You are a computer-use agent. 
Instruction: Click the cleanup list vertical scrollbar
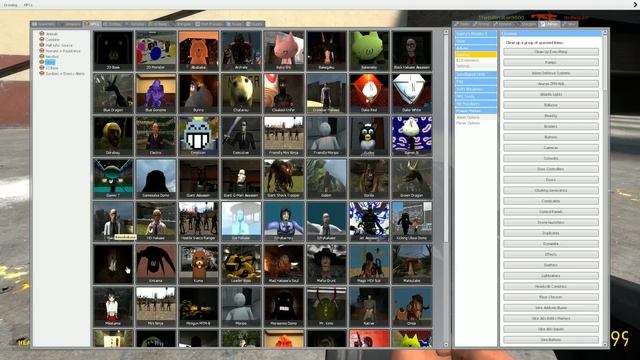pos(604,63)
